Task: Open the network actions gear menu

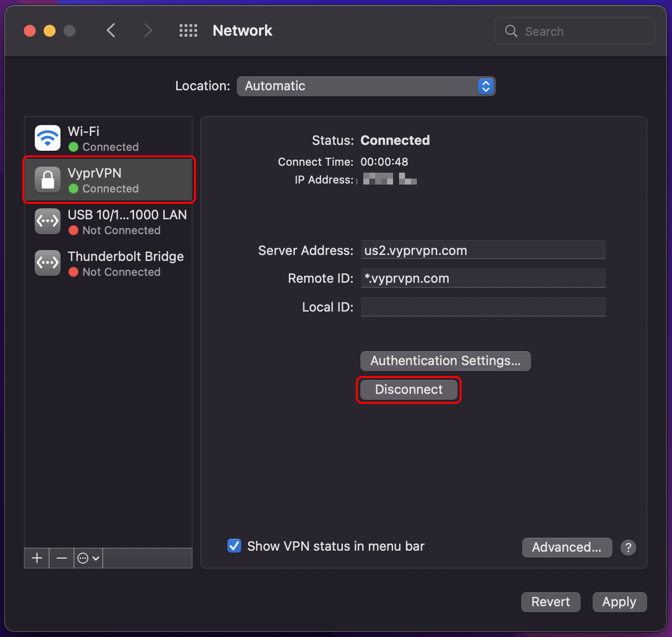Action: (87, 558)
